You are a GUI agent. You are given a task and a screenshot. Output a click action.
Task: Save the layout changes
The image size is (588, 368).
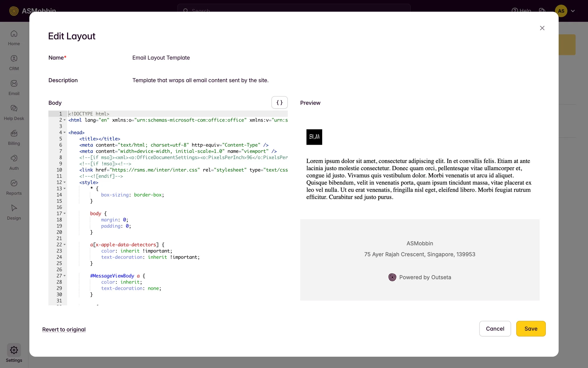click(x=530, y=329)
